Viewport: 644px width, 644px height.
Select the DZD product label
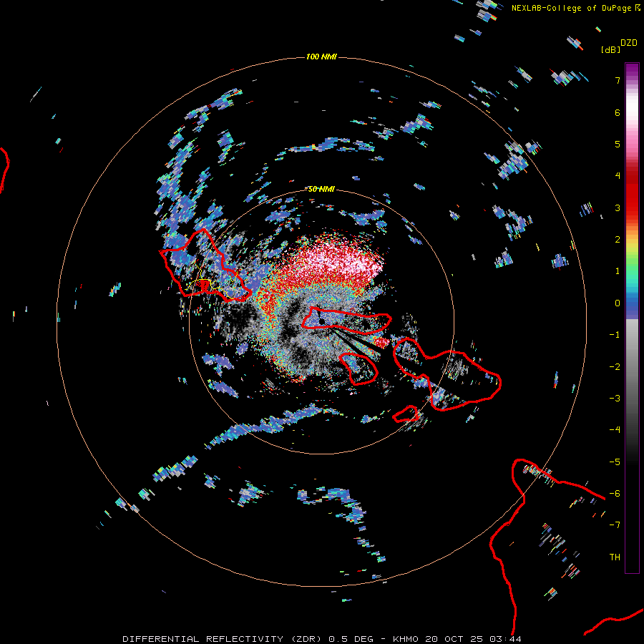pos(629,43)
